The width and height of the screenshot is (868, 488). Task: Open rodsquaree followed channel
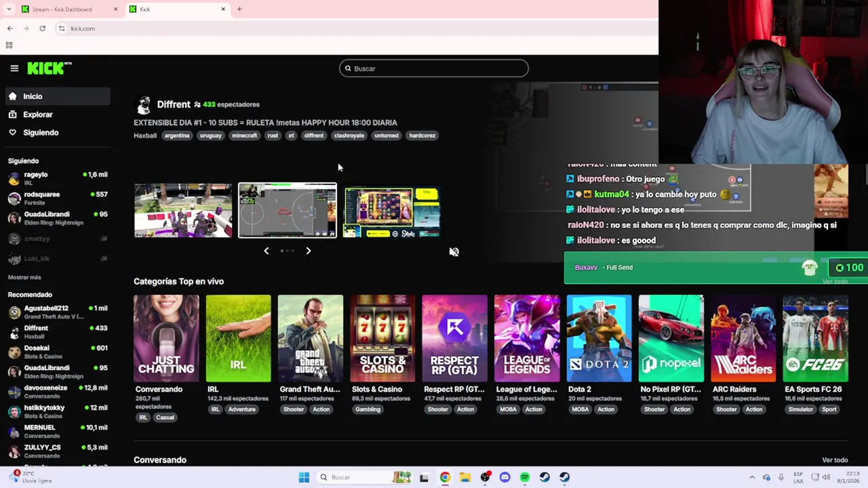point(58,198)
